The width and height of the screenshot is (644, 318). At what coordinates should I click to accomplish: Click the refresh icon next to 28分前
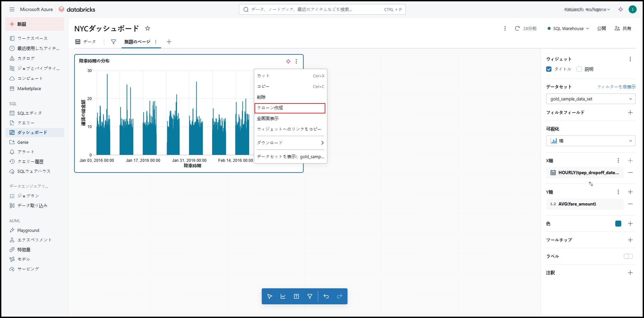[517, 28]
